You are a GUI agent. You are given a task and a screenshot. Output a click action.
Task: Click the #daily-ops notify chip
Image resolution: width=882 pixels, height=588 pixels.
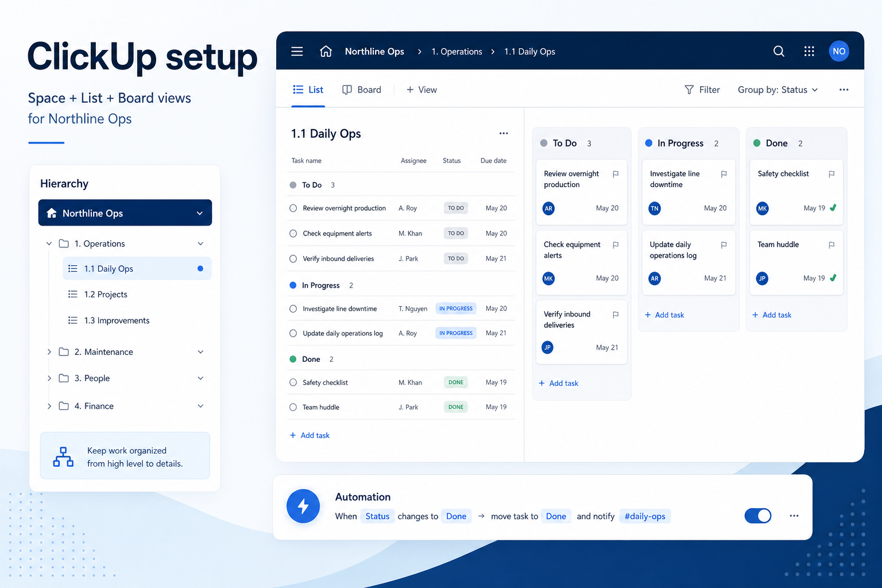coord(645,516)
